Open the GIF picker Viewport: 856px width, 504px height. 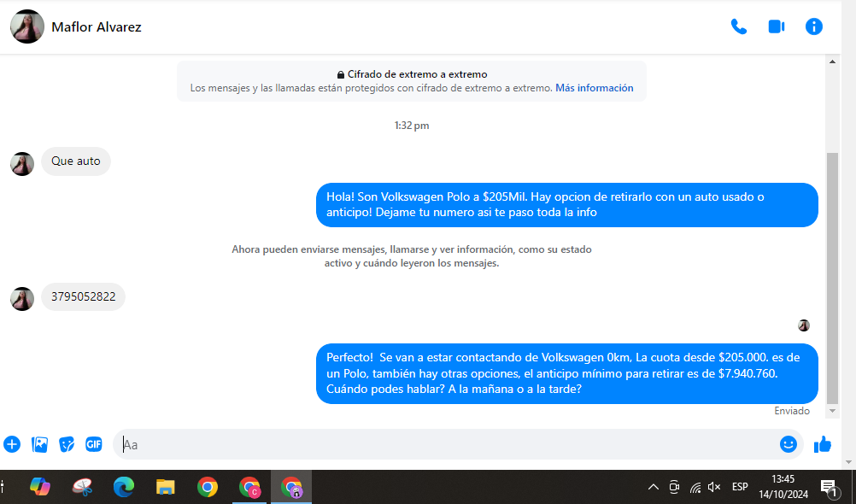[x=94, y=444]
